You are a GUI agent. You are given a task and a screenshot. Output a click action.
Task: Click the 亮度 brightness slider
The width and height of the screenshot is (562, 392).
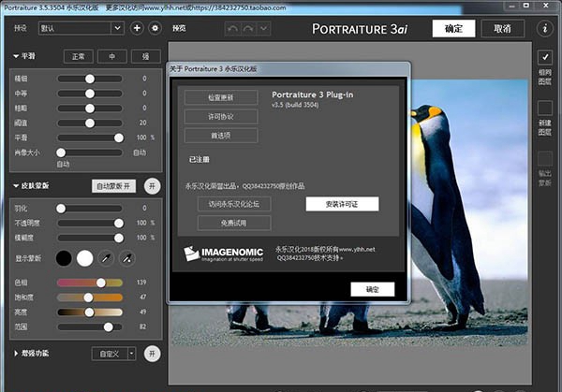coord(90,312)
